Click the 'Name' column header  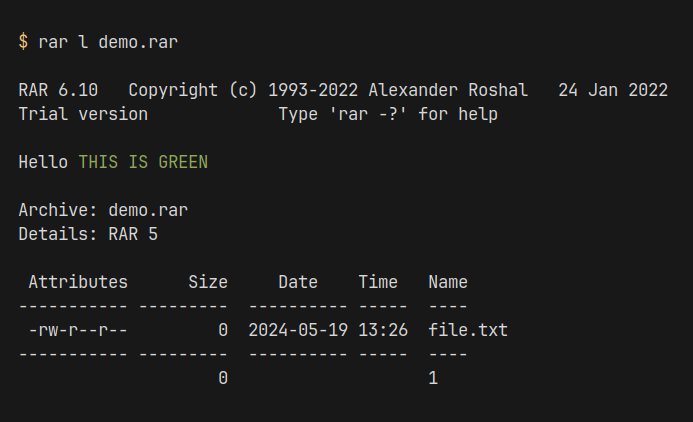pos(448,282)
